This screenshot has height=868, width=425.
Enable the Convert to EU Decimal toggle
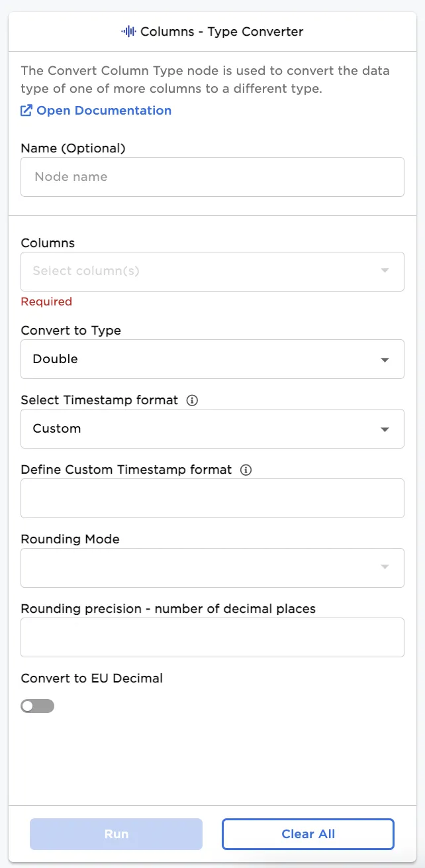[x=38, y=706]
